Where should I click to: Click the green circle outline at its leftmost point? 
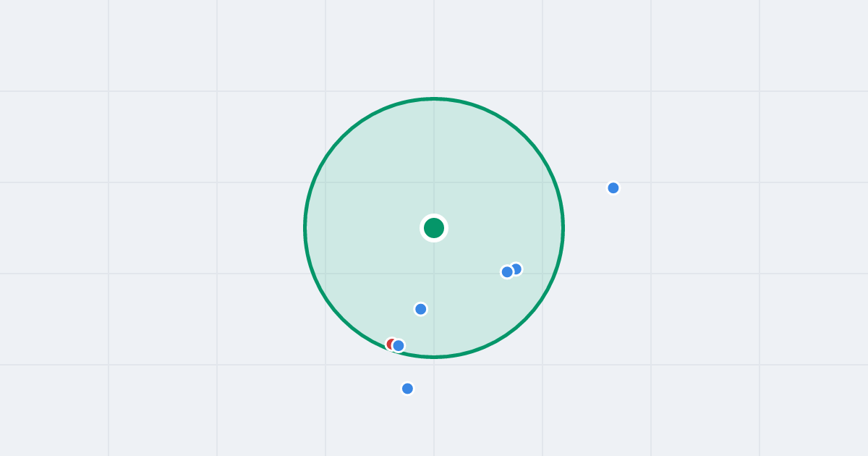pos(305,228)
